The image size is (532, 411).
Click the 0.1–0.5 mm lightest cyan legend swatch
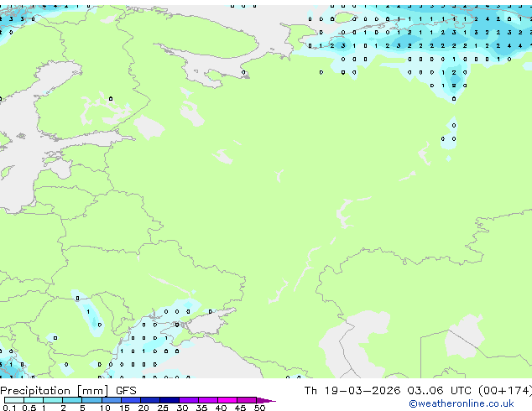(14, 400)
